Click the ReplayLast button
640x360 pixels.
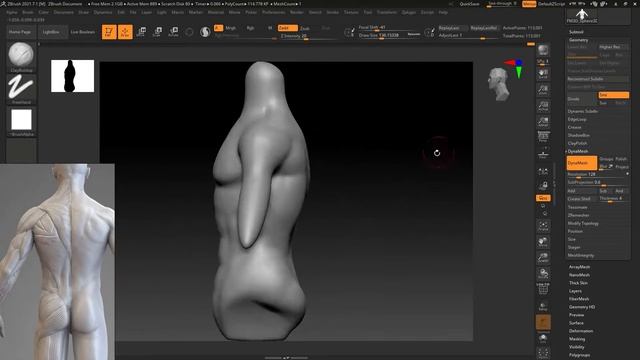pyautogui.click(x=452, y=28)
